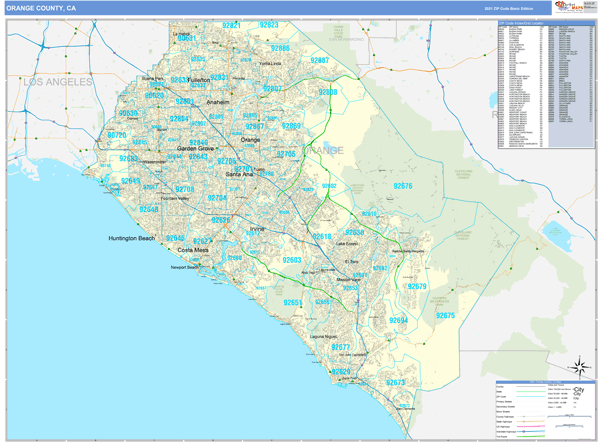Select ZIP code label 92649
Screen dimensions: 600x442
pyautogui.click(x=130, y=181)
